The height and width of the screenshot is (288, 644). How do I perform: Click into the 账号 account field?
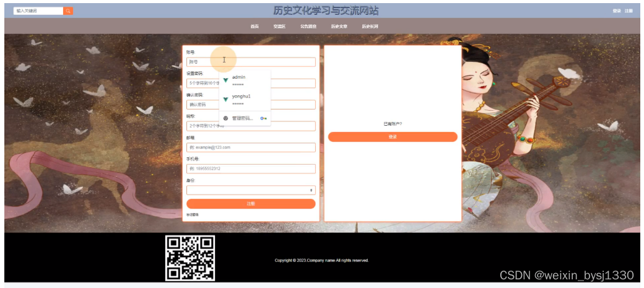pos(251,62)
